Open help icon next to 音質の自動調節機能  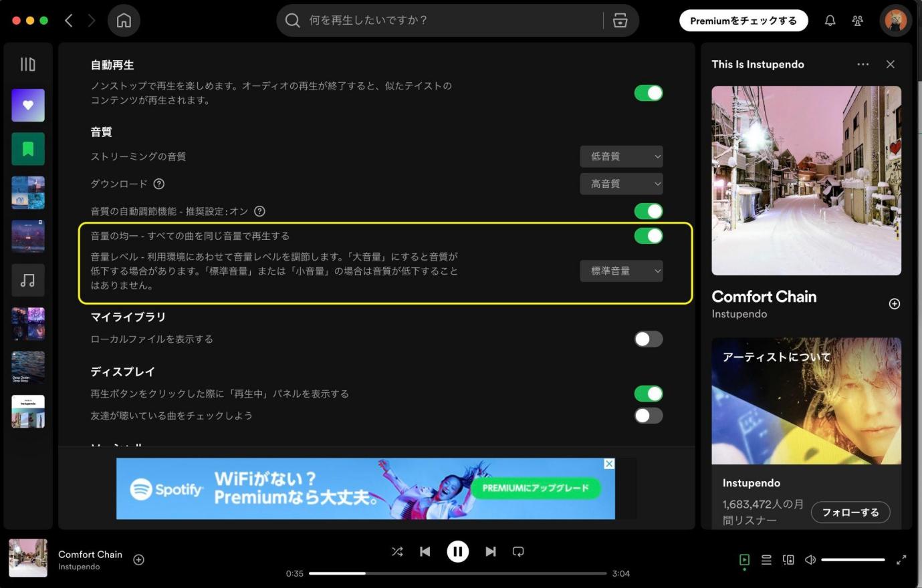tap(260, 211)
